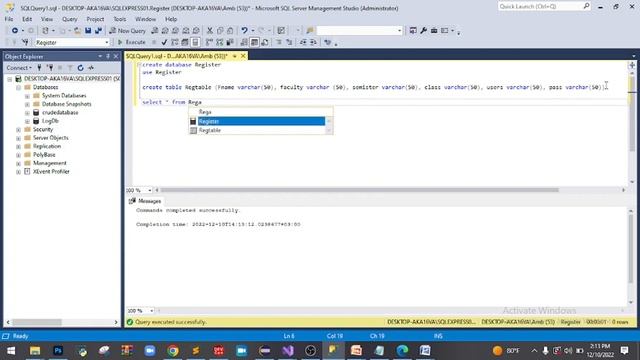Image resolution: width=640 pixels, height=360 pixels.
Task: Open the Window menu
Action: pos(145,19)
